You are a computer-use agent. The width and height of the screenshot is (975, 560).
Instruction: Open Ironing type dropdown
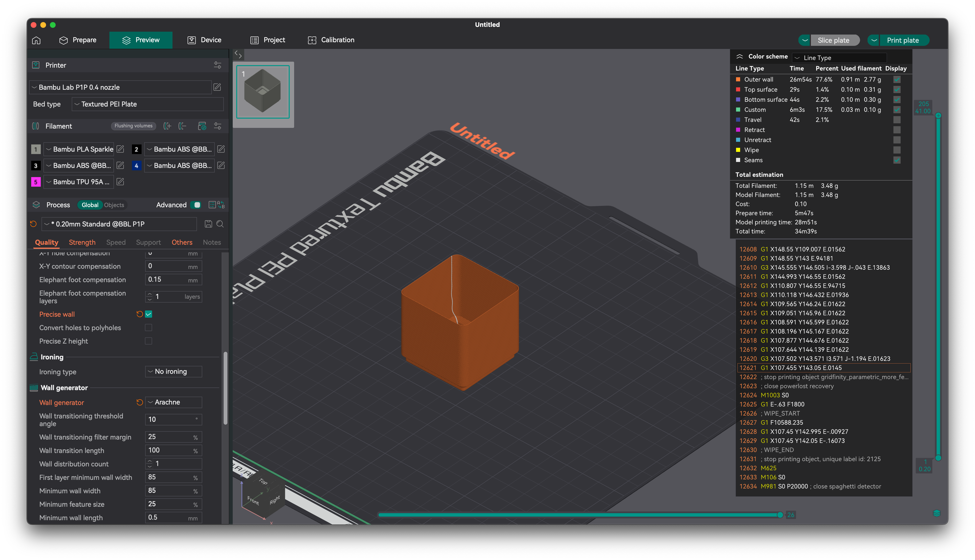174,372
